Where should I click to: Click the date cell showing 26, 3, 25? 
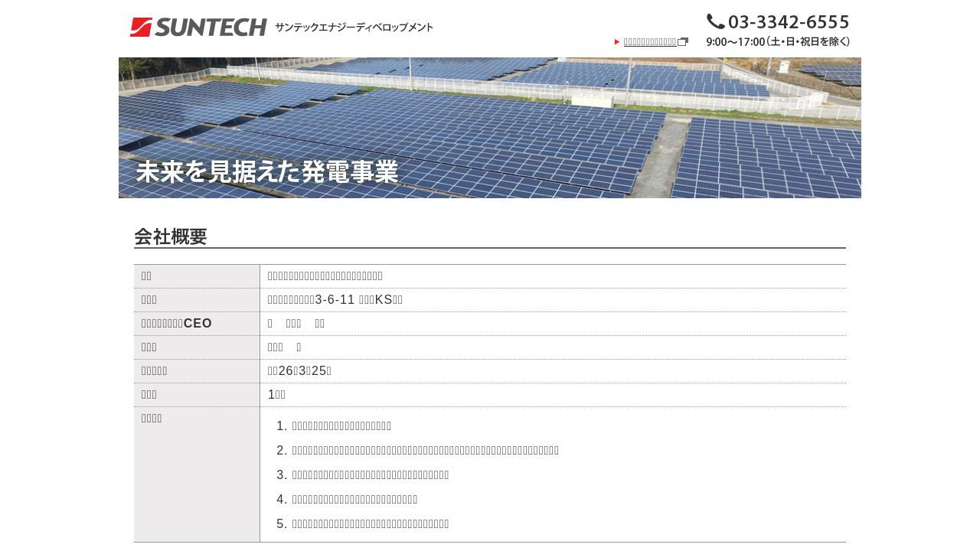coord(299,370)
